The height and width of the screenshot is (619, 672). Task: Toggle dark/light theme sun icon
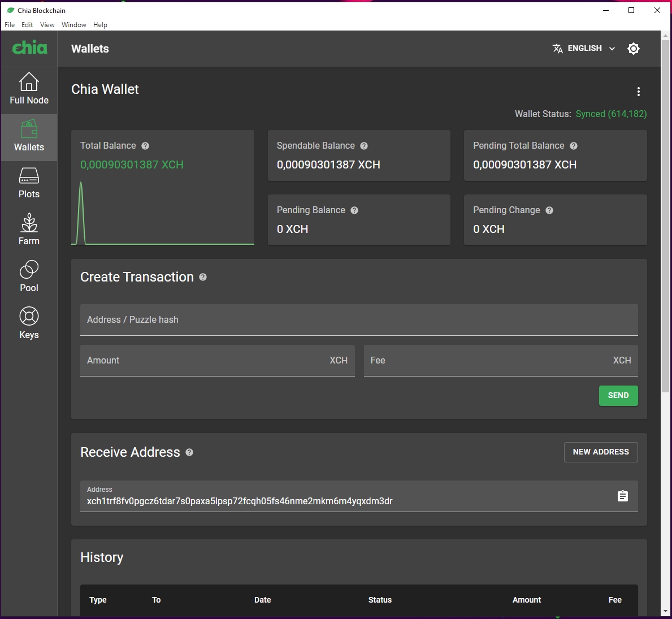[x=633, y=49]
